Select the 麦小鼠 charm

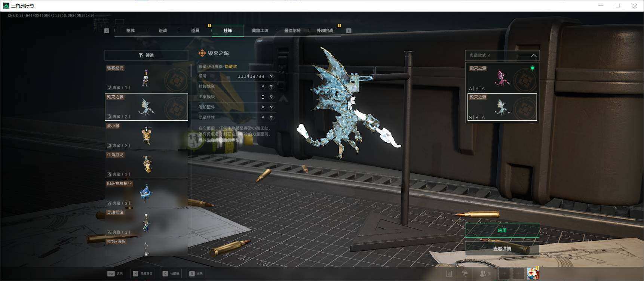[x=146, y=136]
